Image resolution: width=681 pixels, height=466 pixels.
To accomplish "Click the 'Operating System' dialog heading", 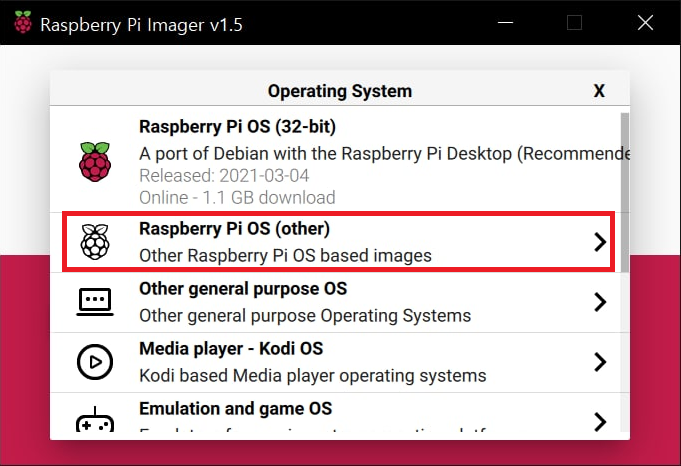I will (x=340, y=91).
